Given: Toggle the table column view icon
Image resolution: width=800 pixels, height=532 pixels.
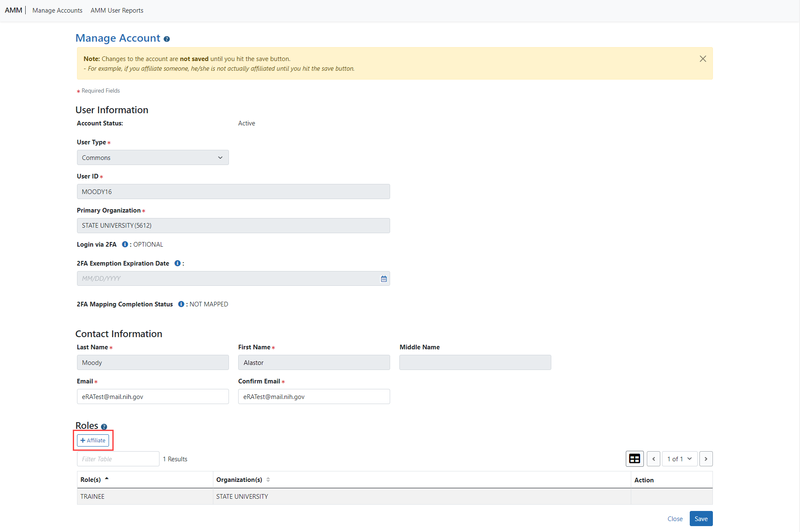Looking at the screenshot, I should [x=635, y=459].
